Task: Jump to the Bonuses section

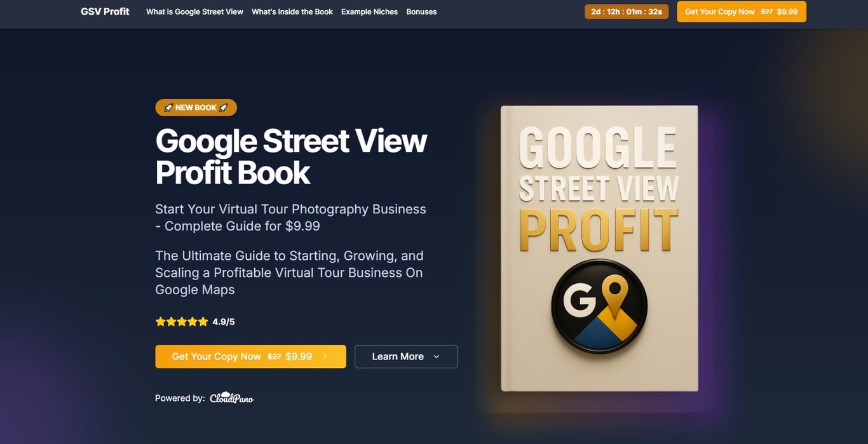Action: pos(421,11)
